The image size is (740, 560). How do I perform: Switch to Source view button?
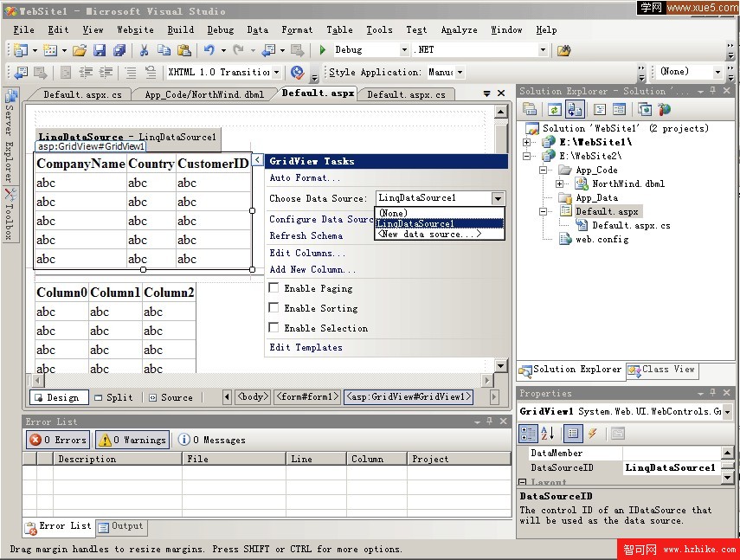tap(171, 397)
